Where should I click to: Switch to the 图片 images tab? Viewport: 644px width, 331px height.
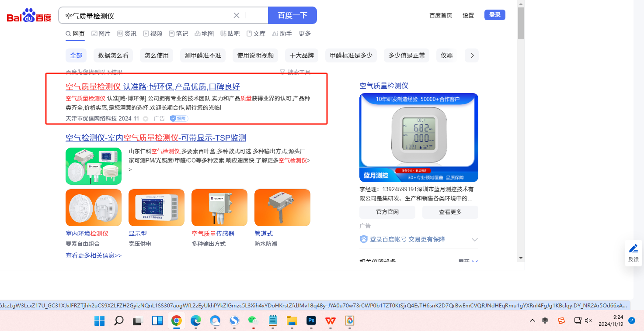(101, 34)
